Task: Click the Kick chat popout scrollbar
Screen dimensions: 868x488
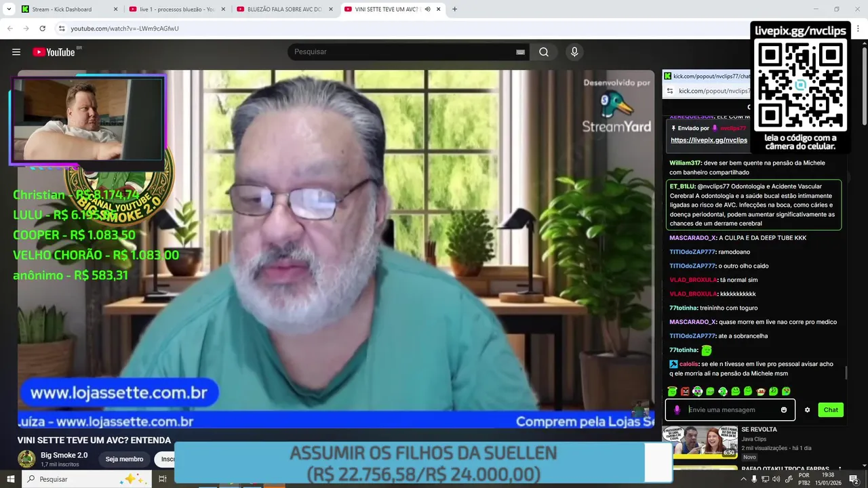Action: pos(846,373)
